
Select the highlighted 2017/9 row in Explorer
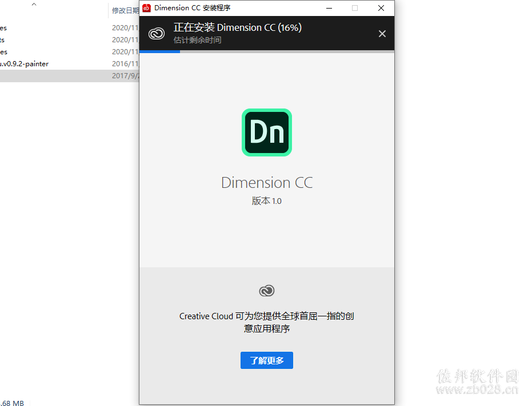70,75
